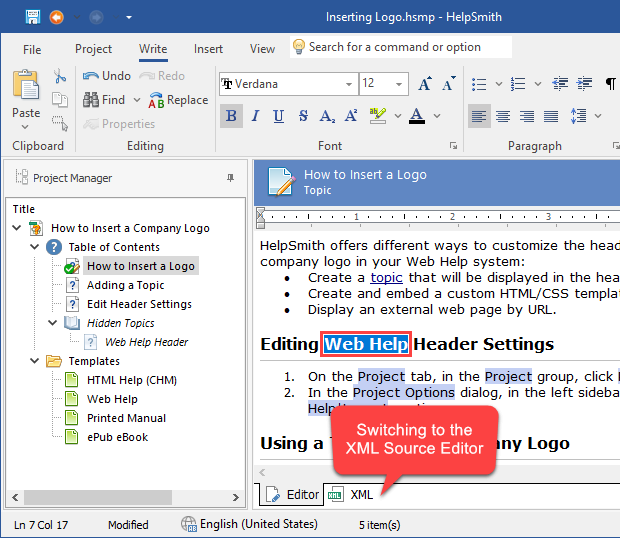The image size is (620, 538).
Task: Select the Write ribbon tab
Action: click(x=153, y=49)
